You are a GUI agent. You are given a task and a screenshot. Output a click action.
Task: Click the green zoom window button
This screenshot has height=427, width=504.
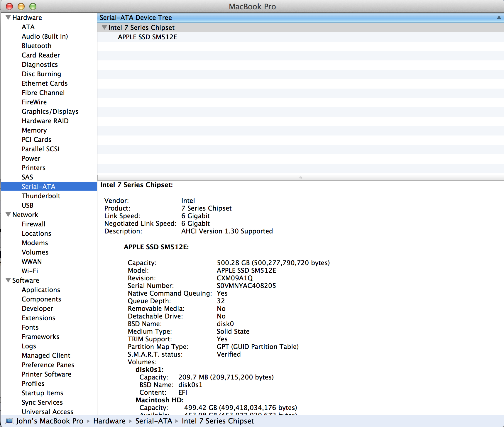coord(33,6)
